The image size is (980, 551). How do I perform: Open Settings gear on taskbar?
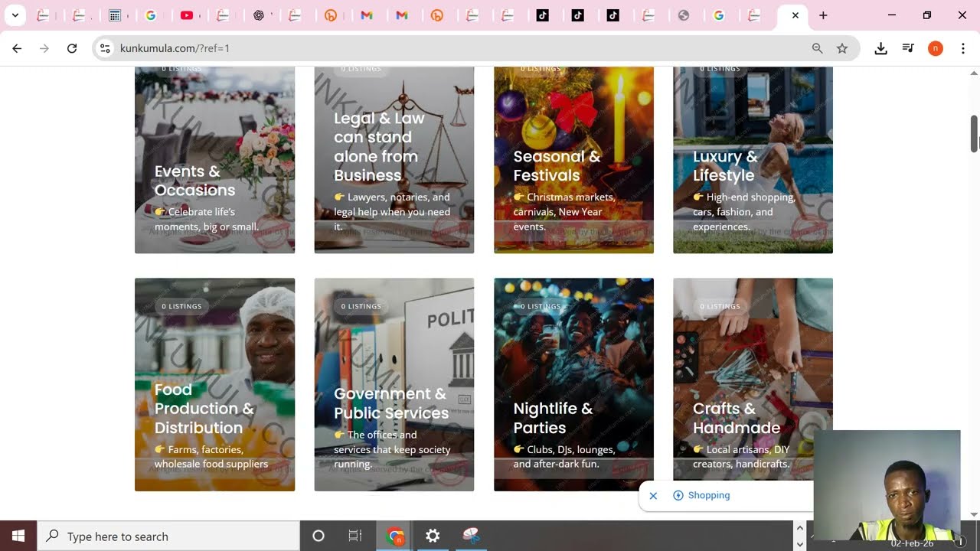tap(433, 536)
